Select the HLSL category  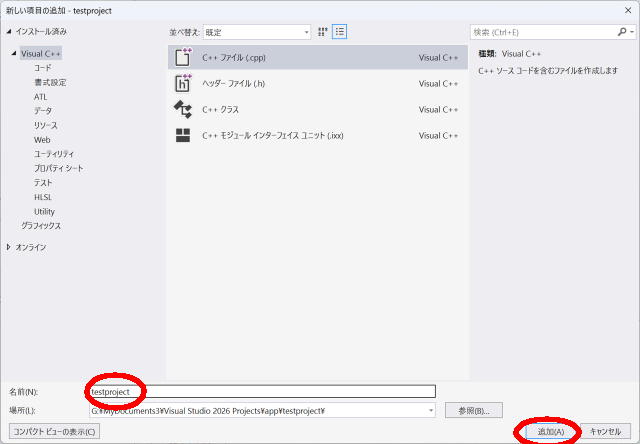click(x=44, y=197)
